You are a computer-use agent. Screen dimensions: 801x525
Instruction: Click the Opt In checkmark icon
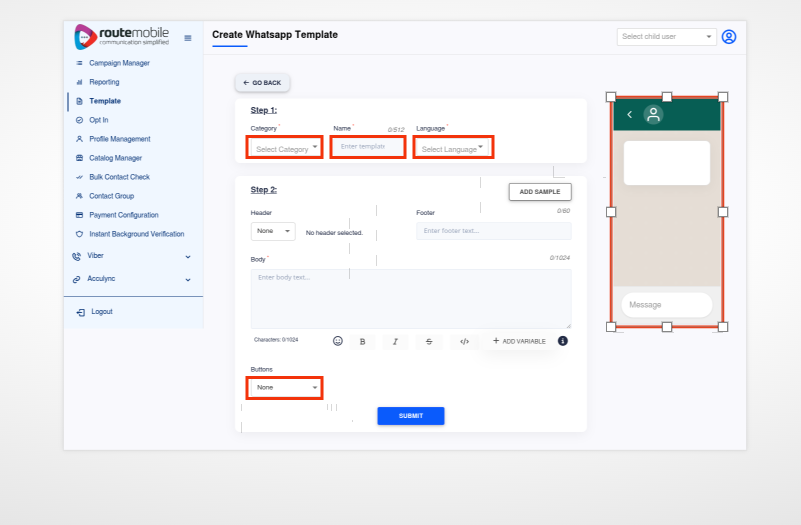pos(79,120)
